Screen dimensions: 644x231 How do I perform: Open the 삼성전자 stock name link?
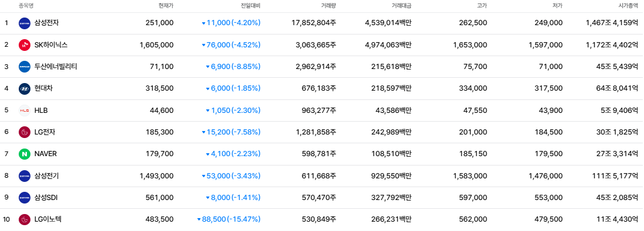46,23
